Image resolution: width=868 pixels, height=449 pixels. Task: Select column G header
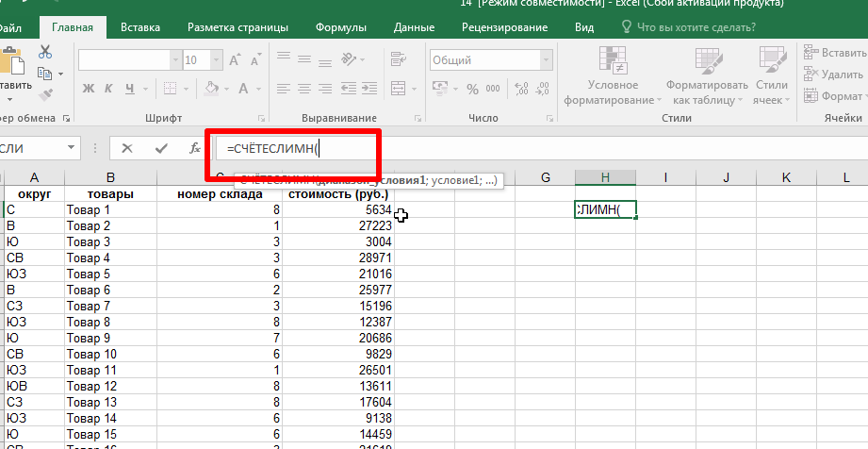coord(546,177)
